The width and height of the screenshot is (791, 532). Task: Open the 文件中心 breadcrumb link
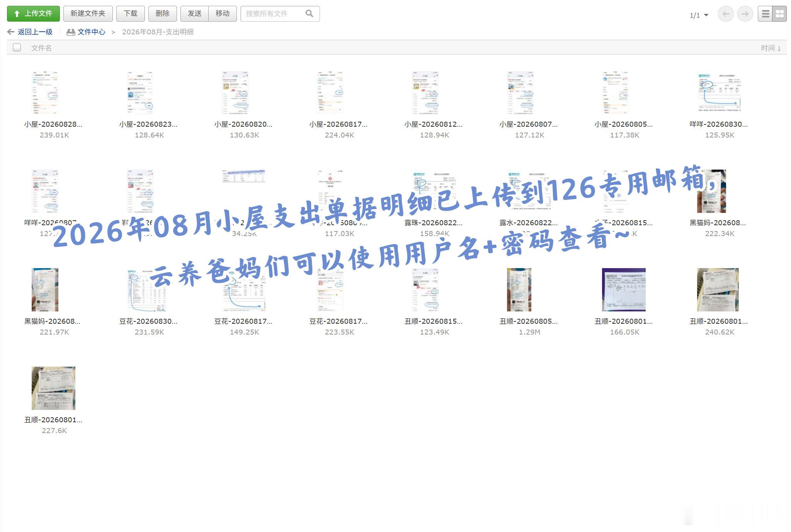[x=91, y=32]
